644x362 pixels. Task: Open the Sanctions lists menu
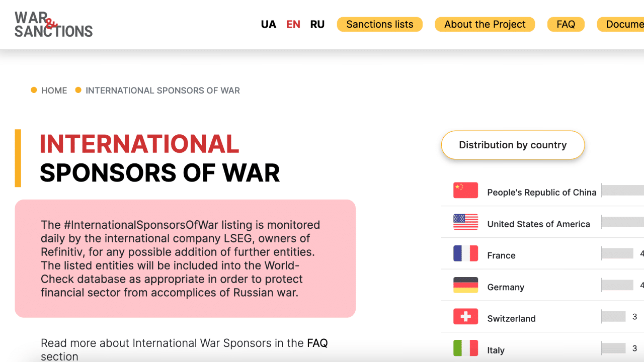click(x=379, y=25)
